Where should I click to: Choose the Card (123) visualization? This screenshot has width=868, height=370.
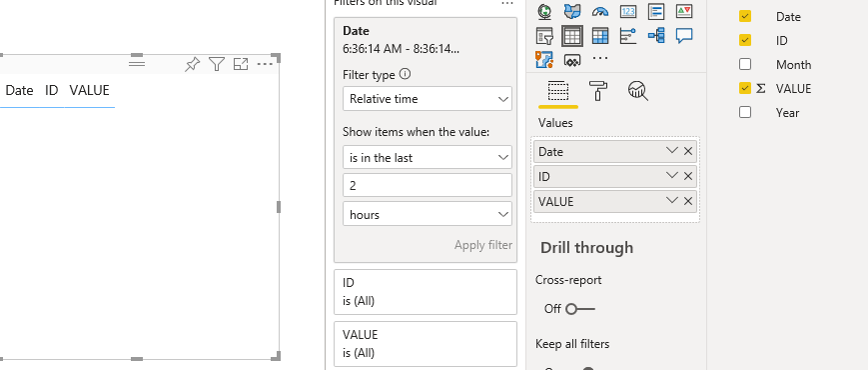[x=628, y=11]
